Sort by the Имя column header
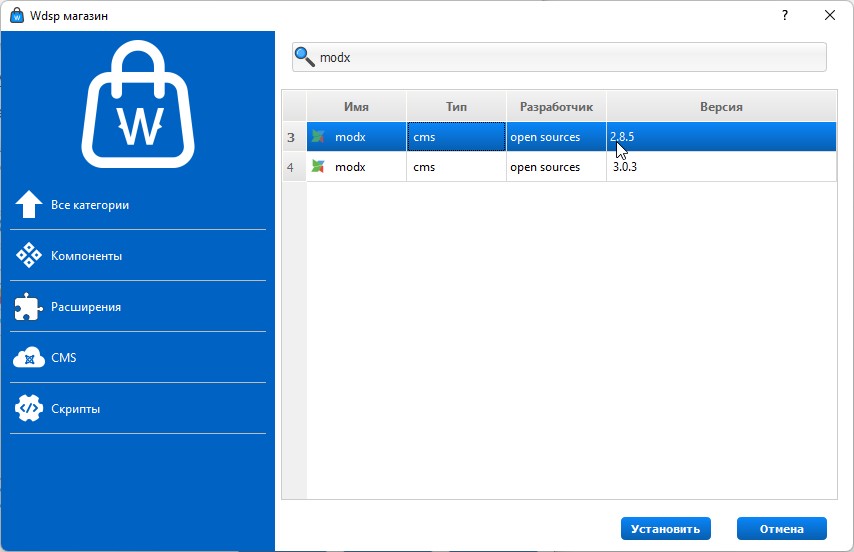The image size is (854, 552). 356,107
